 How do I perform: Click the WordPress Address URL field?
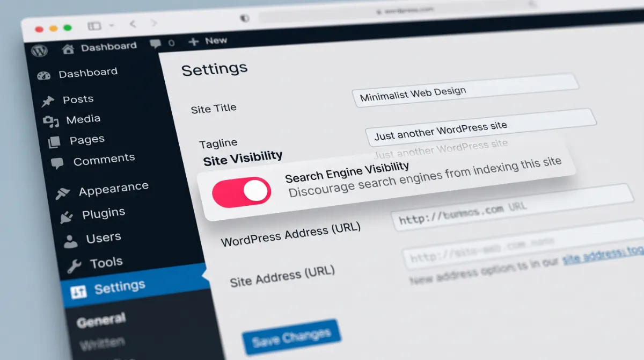(x=513, y=207)
